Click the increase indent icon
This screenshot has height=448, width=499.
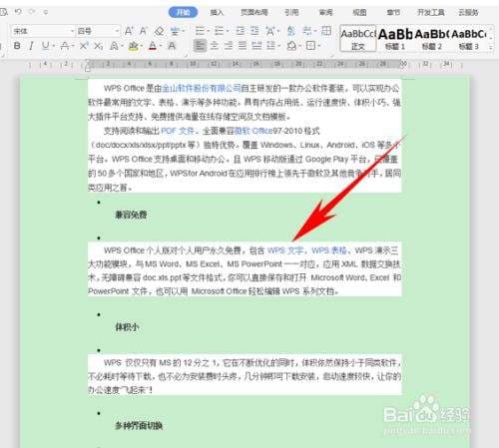pos(254,31)
